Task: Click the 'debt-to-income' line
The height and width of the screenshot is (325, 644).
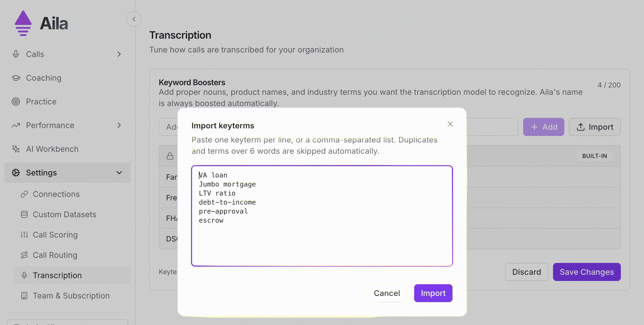Action: pyautogui.click(x=227, y=202)
